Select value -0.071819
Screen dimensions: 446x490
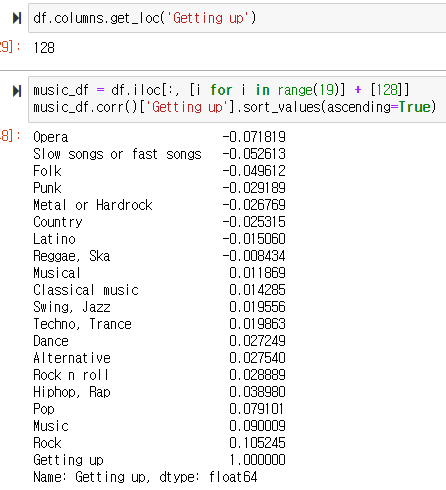[x=254, y=137]
